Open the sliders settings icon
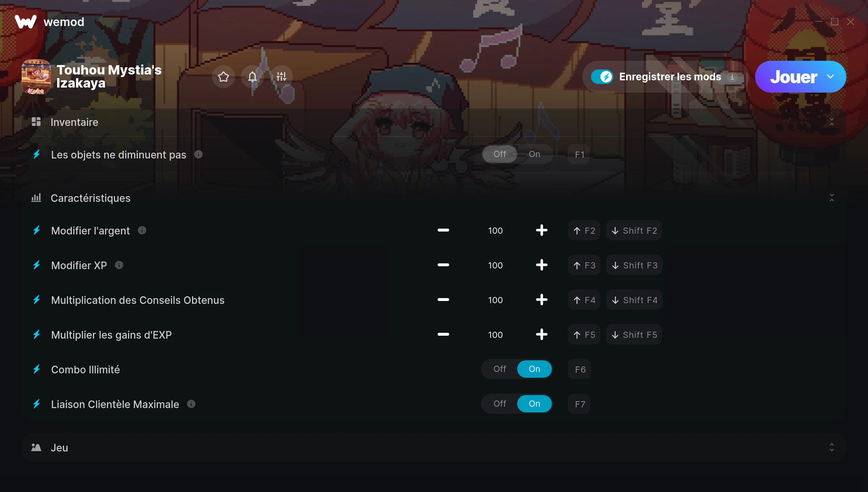Screen dimensions: 868x492 point(281,76)
